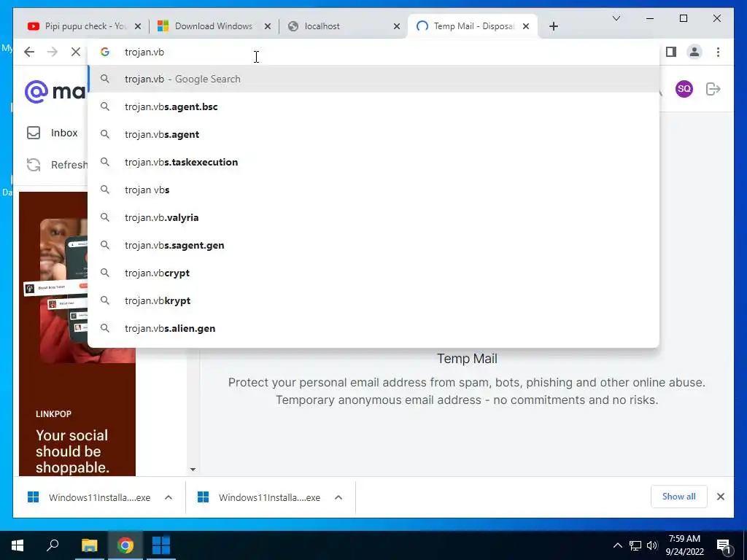Click the address bar with trojan.vb text
Image resolution: width=747 pixels, height=560 pixels.
(373, 52)
